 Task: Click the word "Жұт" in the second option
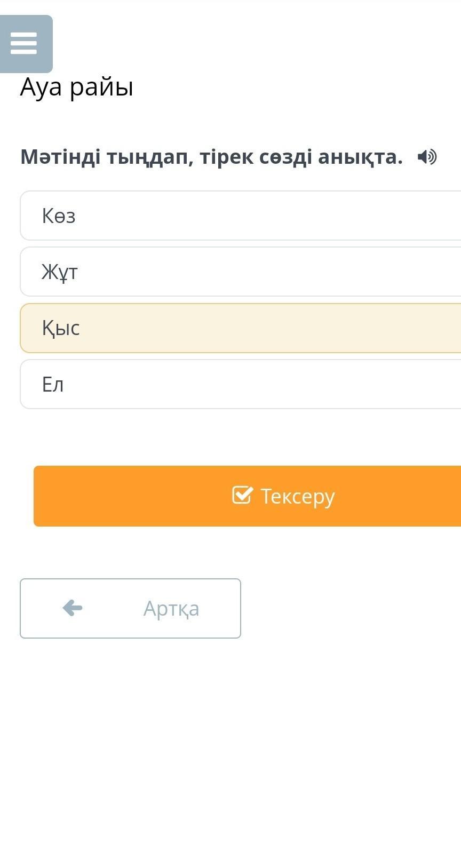pos(60,272)
